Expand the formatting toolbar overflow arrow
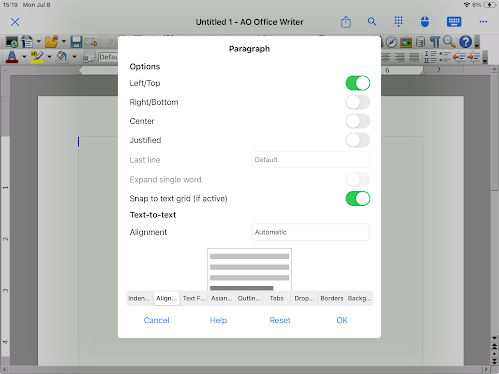This screenshot has height=374, width=499. 485,57
